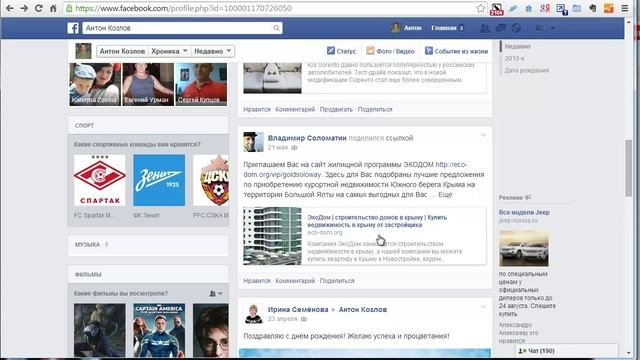The width and height of the screenshot is (640, 360).
Task: Open account settings dropdown arrow in header
Action: 553,28
